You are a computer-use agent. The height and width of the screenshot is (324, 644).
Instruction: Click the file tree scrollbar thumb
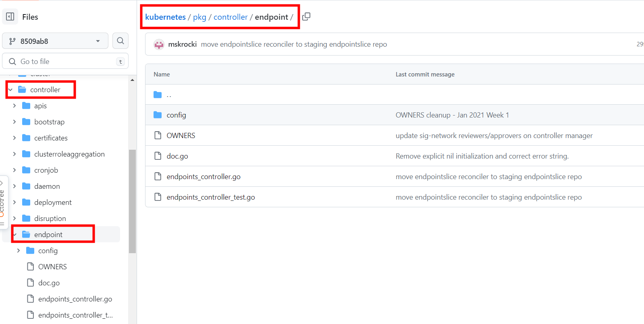pyautogui.click(x=132, y=201)
